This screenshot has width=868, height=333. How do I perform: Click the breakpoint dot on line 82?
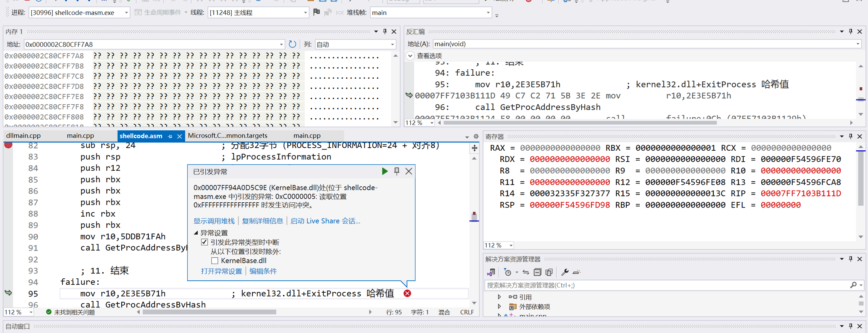(8, 145)
